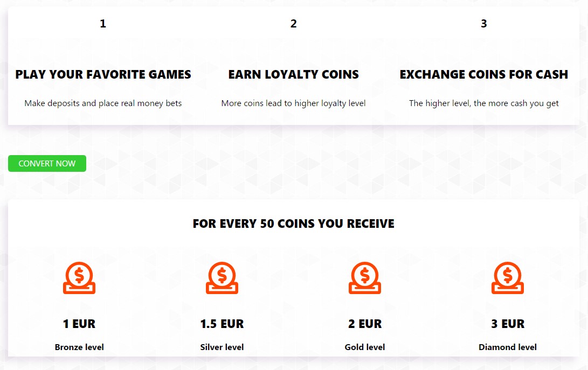The height and width of the screenshot is (370, 588).
Task: Click the Exchange Coins For Cash title
Action: tap(484, 74)
